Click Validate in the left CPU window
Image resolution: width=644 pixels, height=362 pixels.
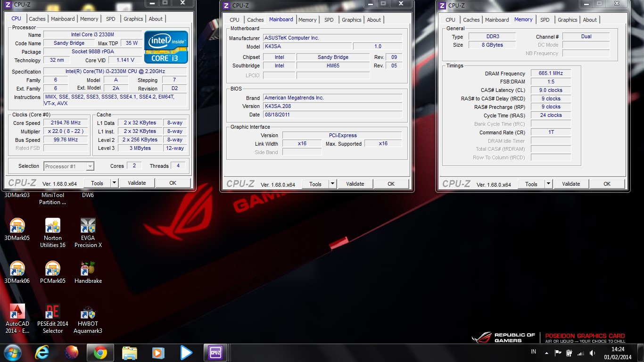pos(137,183)
